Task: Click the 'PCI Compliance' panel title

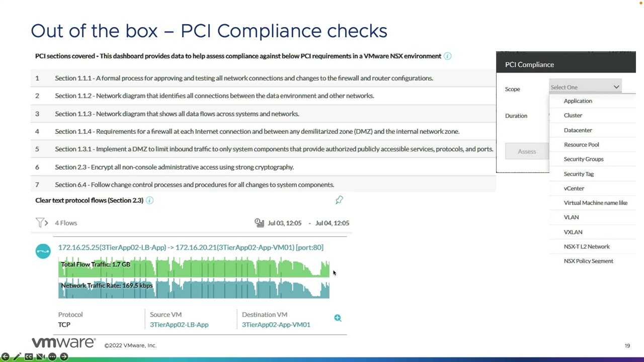Action: pos(529,64)
